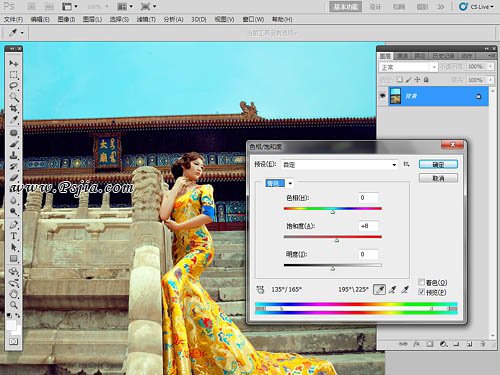Select the Lasso tool

(x=14, y=85)
